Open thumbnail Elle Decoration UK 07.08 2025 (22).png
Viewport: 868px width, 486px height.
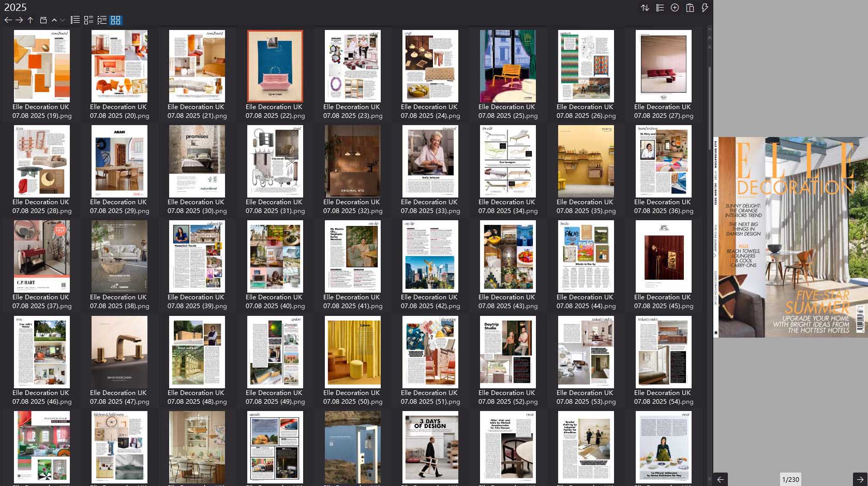275,66
